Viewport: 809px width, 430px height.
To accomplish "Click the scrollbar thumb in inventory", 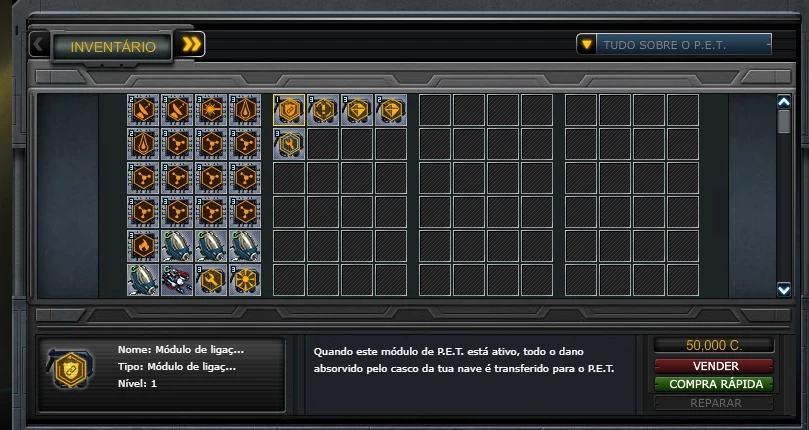I will [784, 122].
